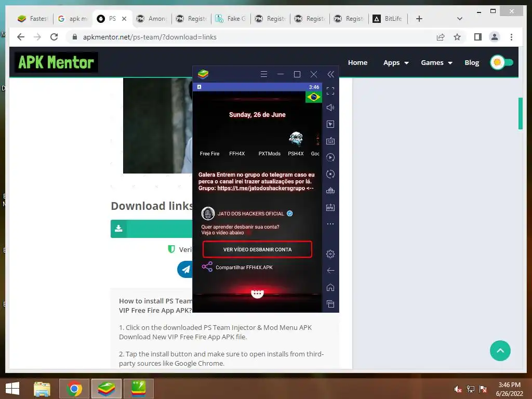
Task: Click the network tray icon
Action: [x=471, y=389]
